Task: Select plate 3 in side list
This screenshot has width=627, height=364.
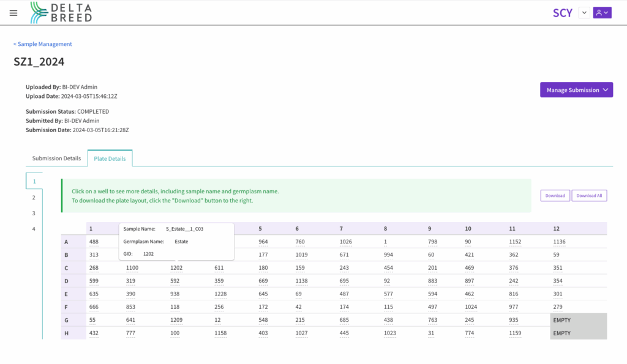Action: [34, 214]
